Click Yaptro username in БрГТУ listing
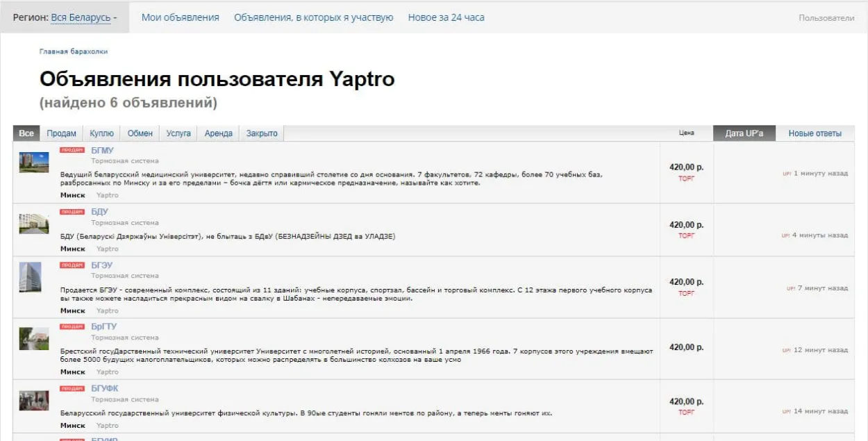 pos(108,372)
